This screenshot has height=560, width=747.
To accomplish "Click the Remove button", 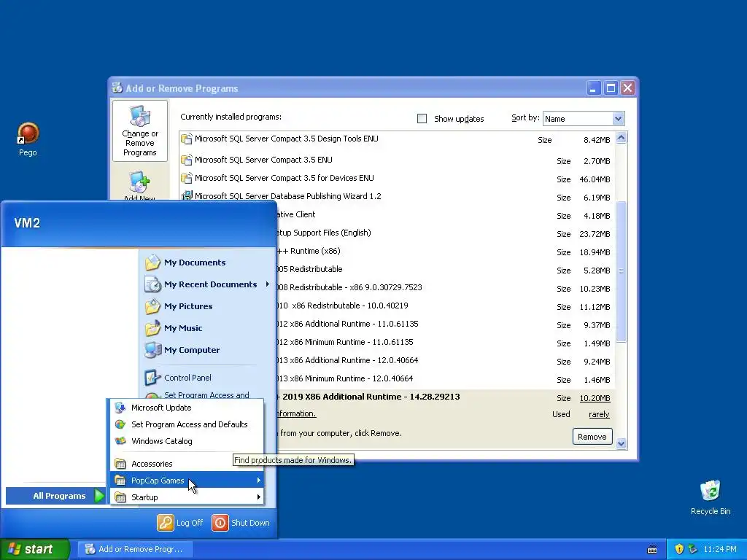I will pos(592,437).
